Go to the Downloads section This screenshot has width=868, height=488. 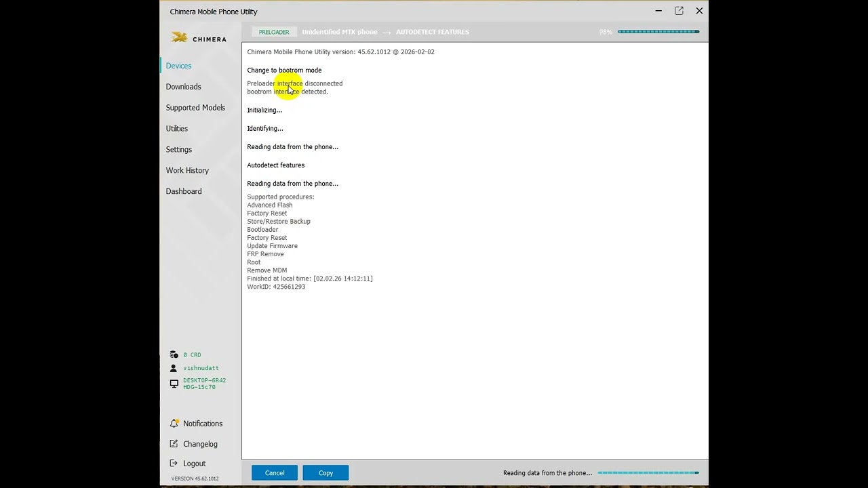click(x=184, y=87)
